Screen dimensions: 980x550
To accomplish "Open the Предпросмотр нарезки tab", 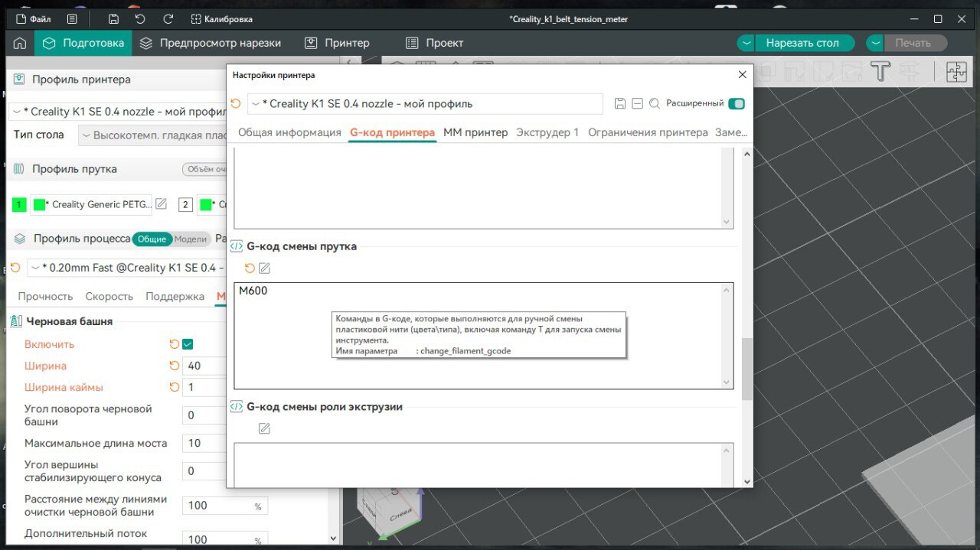I will (211, 43).
